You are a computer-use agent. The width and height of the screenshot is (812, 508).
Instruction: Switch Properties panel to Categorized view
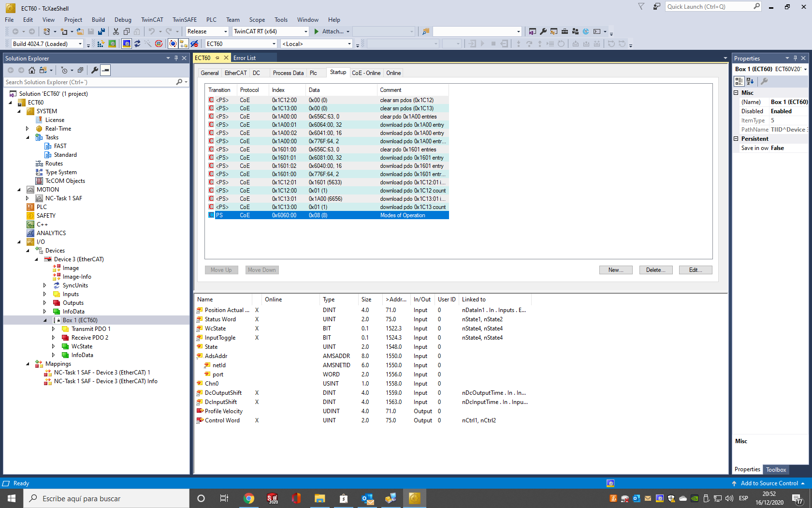click(739, 81)
